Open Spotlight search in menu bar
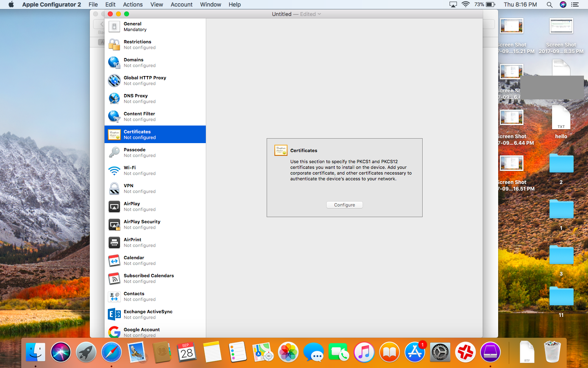Image resolution: width=588 pixels, height=368 pixels. tap(550, 4)
